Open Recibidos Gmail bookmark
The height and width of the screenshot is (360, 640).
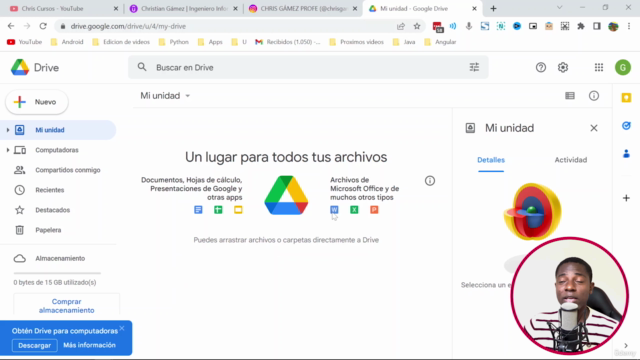[288, 42]
